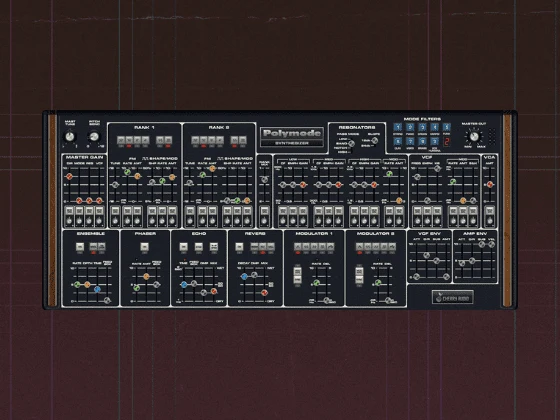
Task: Toggle the Phaser on switch
Action: click(x=144, y=246)
